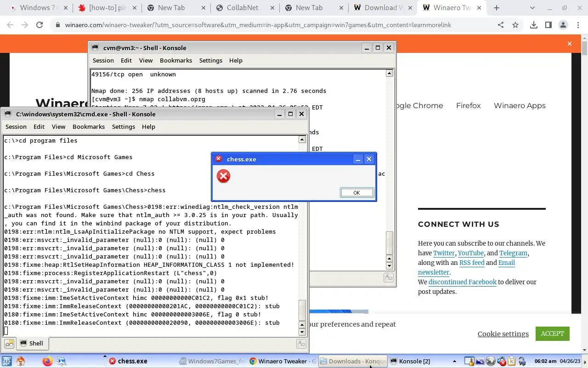The image size is (588, 368).
Task: Open the Chrome profile avatar
Action: coord(563,25)
